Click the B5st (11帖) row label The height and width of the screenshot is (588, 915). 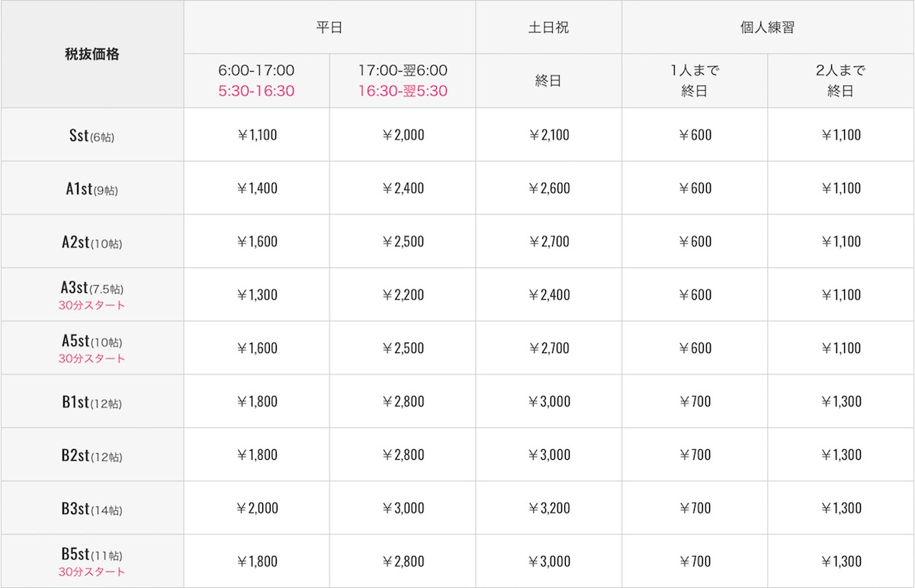pos(91,554)
